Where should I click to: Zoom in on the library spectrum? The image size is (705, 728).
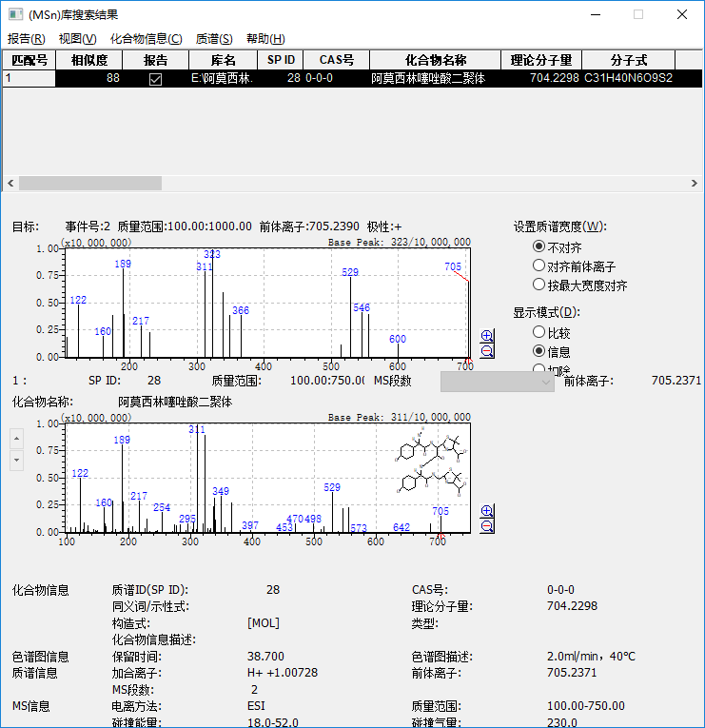[x=487, y=511]
